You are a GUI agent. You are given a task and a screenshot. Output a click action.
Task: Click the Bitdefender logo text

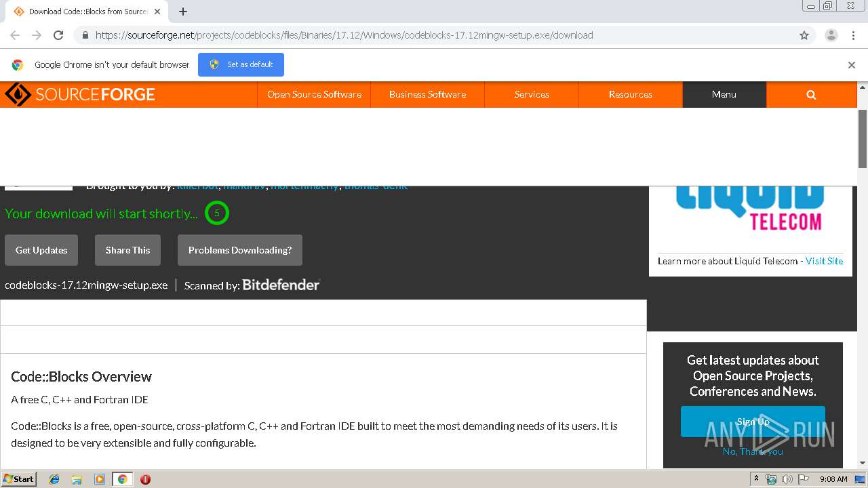pos(281,285)
